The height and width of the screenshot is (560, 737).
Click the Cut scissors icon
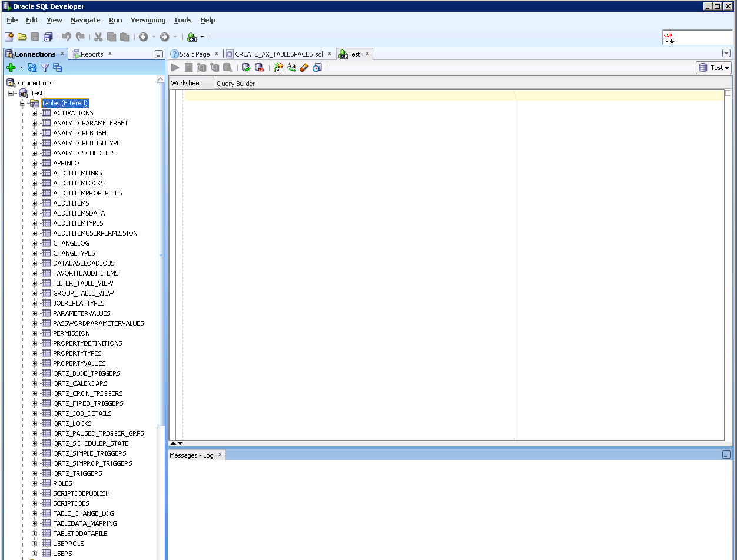click(98, 37)
